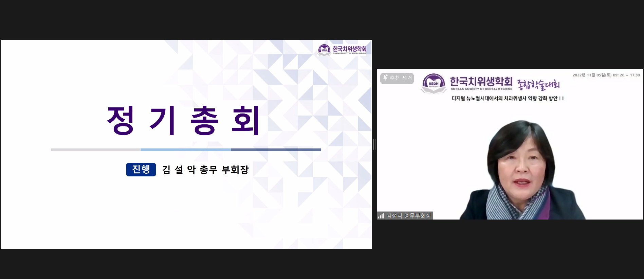This screenshot has width=644, height=279.
Task: Grab the divider handle between slide and video
Action: pyautogui.click(x=374, y=144)
